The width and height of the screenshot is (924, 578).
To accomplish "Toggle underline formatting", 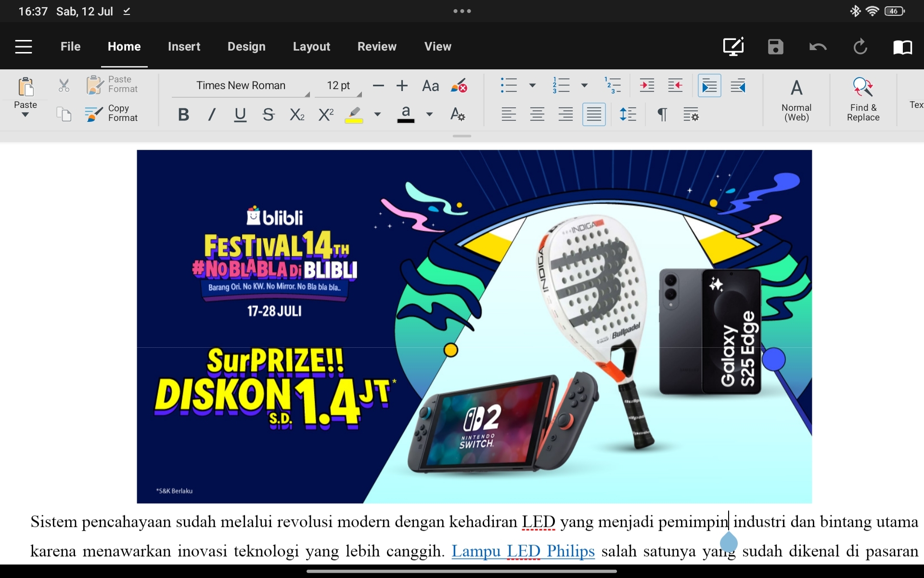I will tap(240, 115).
